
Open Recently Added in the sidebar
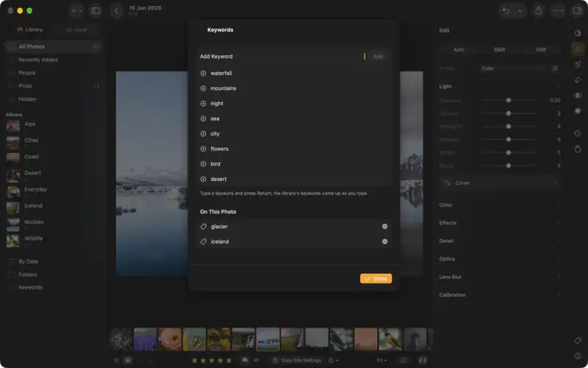tap(54, 60)
